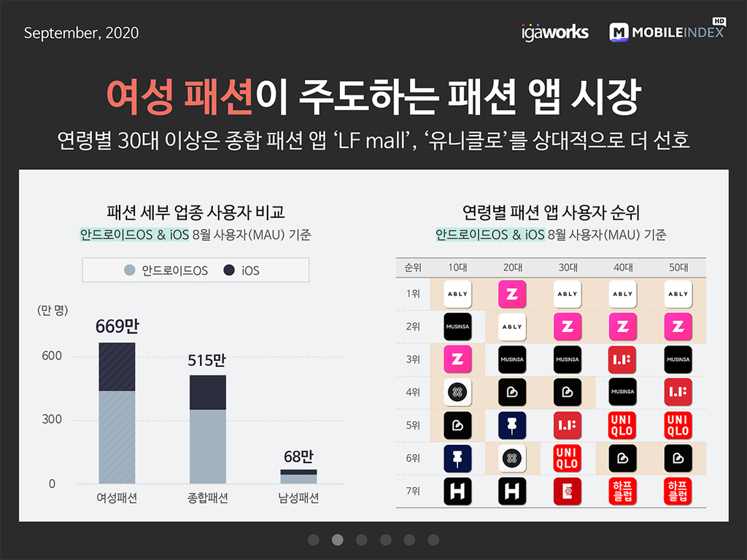This screenshot has width=747, height=560.
Task: Click the red LF icon ranked 5위 for 30대
Action: 568,425
